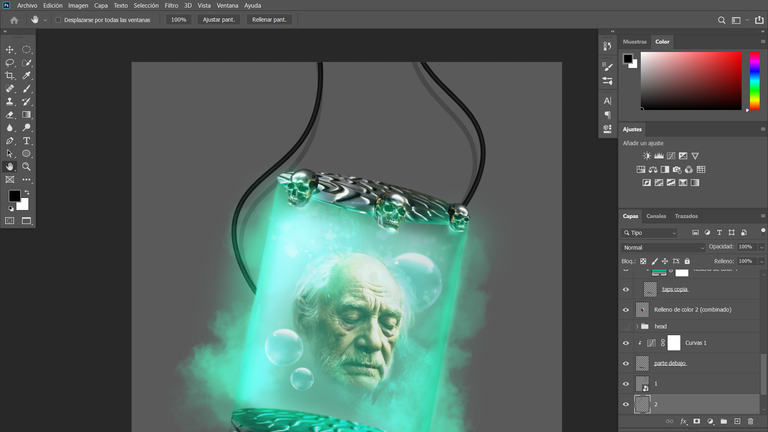
Task: Click the Share export icon
Action: [x=759, y=20]
